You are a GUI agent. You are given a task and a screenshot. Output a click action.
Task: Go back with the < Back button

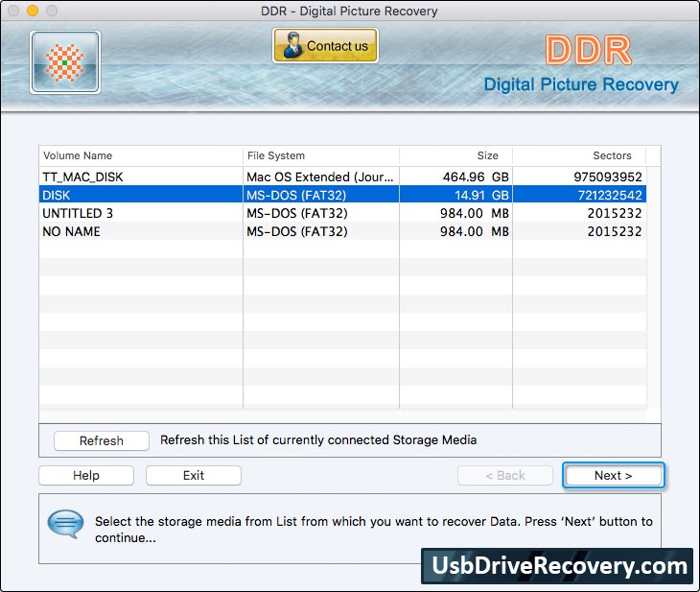point(505,475)
